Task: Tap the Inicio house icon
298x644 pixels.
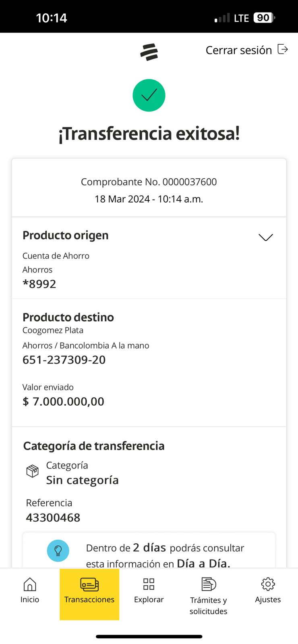Action: (30, 584)
